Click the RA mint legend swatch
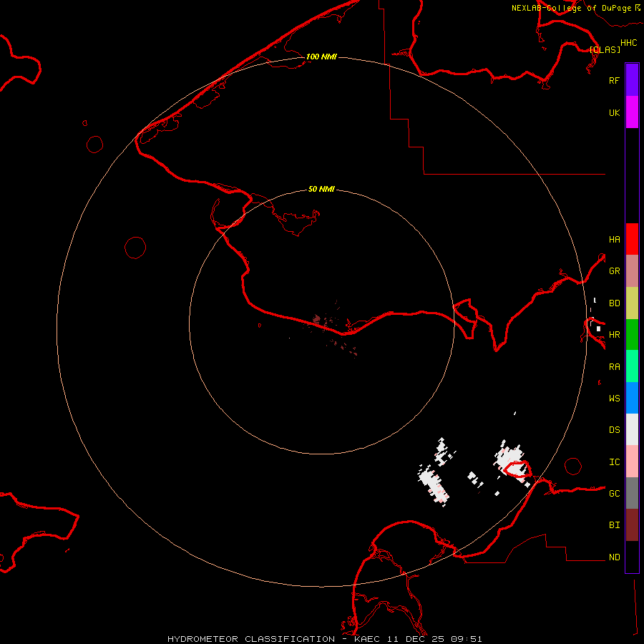 tap(632, 366)
